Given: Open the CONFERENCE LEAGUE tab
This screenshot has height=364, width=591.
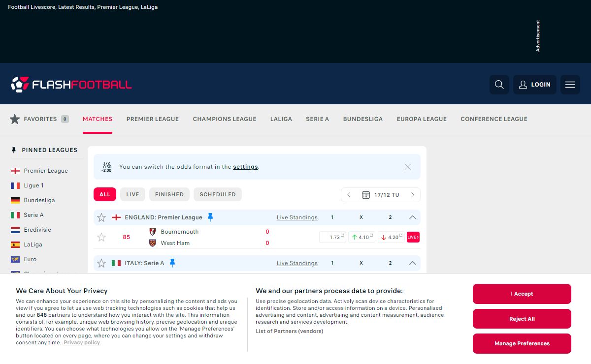Looking at the screenshot, I should 494,119.
